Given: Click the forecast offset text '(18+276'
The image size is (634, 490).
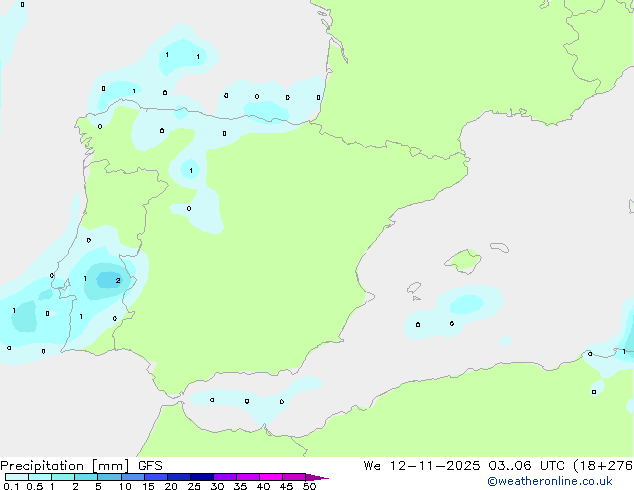Looking at the screenshot, I should click(x=603, y=466).
